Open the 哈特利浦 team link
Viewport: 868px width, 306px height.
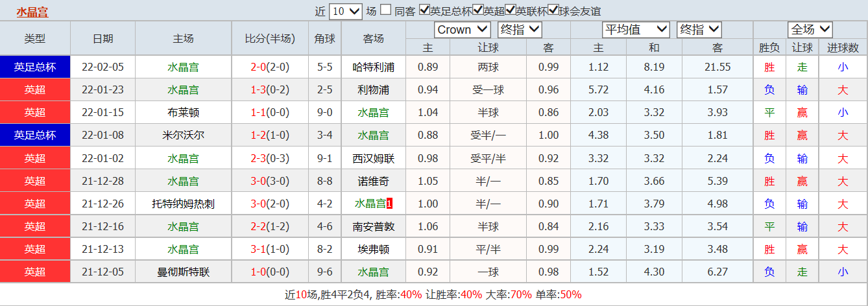(x=373, y=67)
